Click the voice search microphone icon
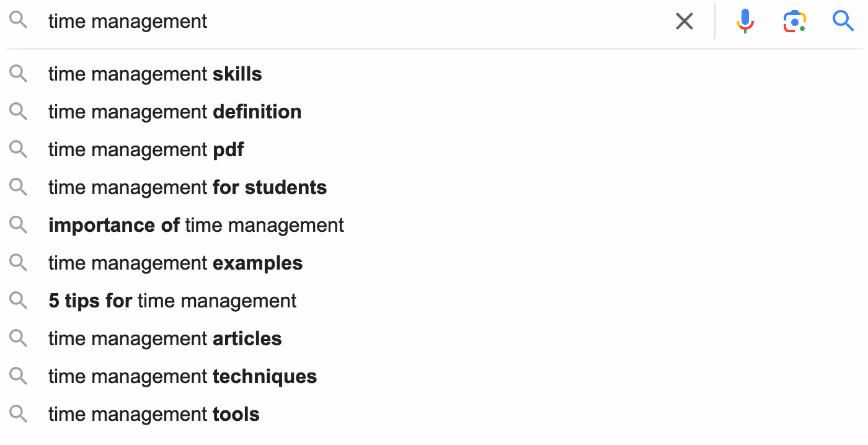The image size is (868, 445). [745, 22]
